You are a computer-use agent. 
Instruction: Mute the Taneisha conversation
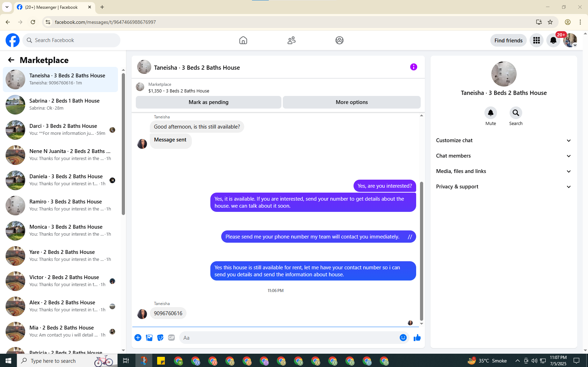point(491,113)
